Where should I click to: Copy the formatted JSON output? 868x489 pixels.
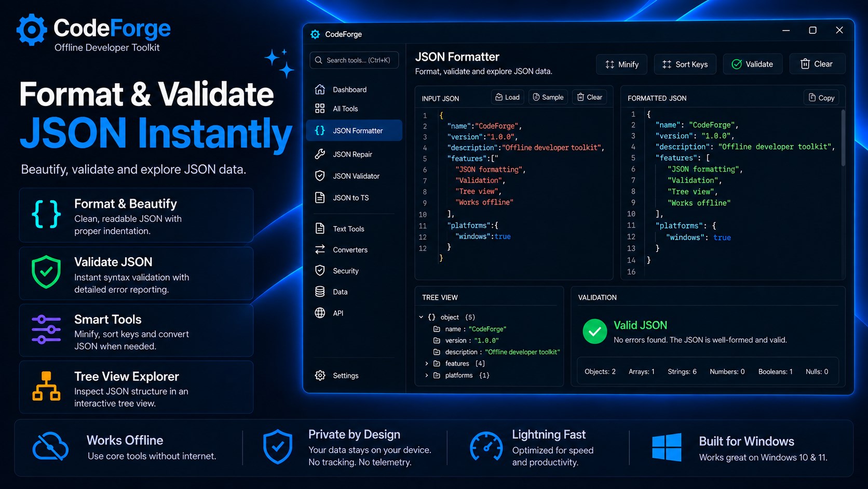821,98
